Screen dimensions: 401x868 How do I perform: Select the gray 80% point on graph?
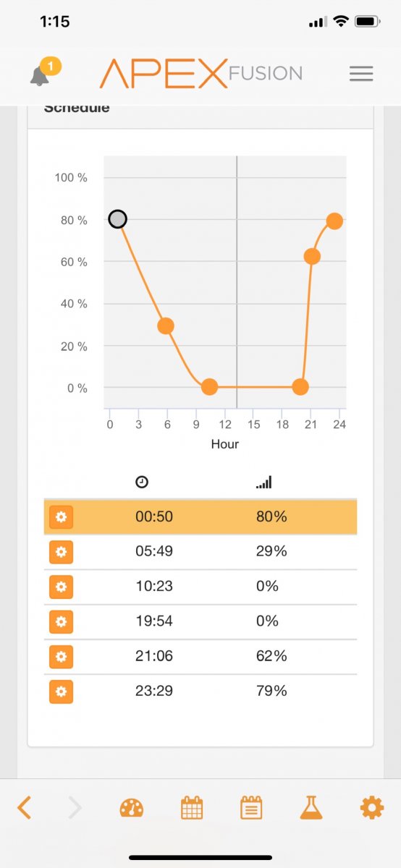click(117, 219)
